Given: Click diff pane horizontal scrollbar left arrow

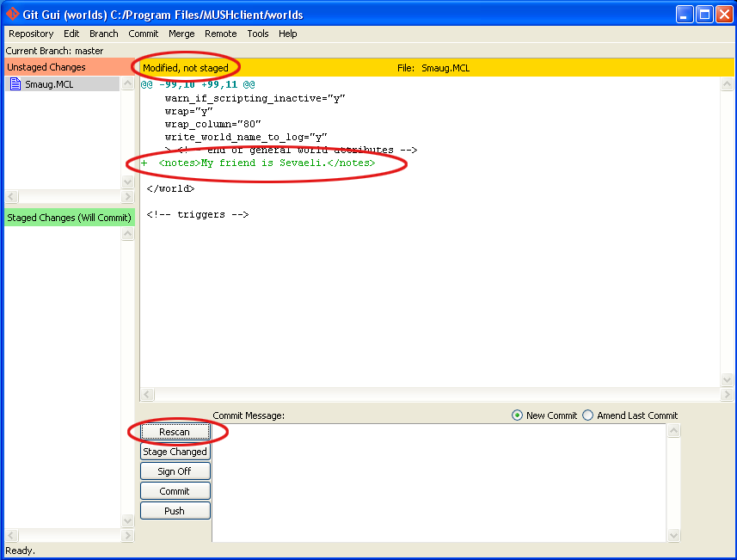Looking at the screenshot, I should (x=147, y=394).
